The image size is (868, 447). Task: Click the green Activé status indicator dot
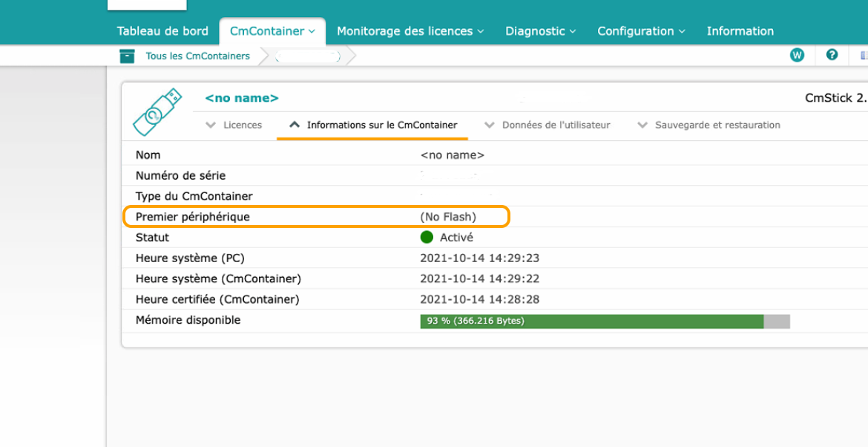[427, 238]
